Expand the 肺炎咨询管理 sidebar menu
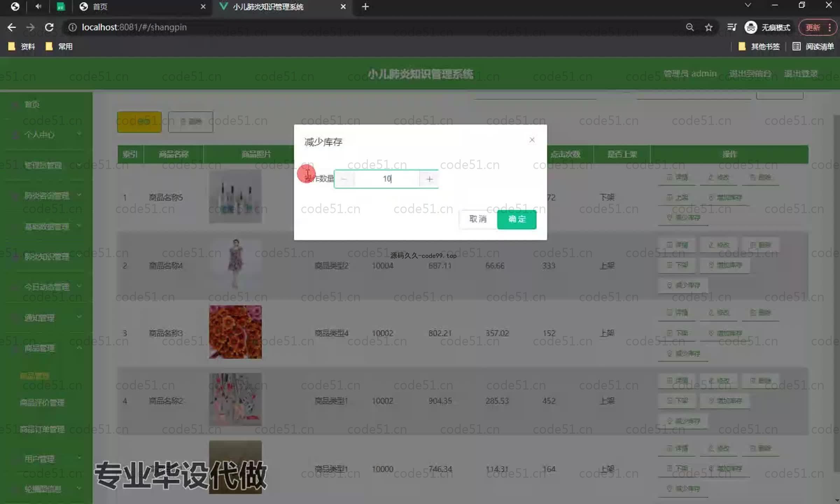 [x=46, y=195]
